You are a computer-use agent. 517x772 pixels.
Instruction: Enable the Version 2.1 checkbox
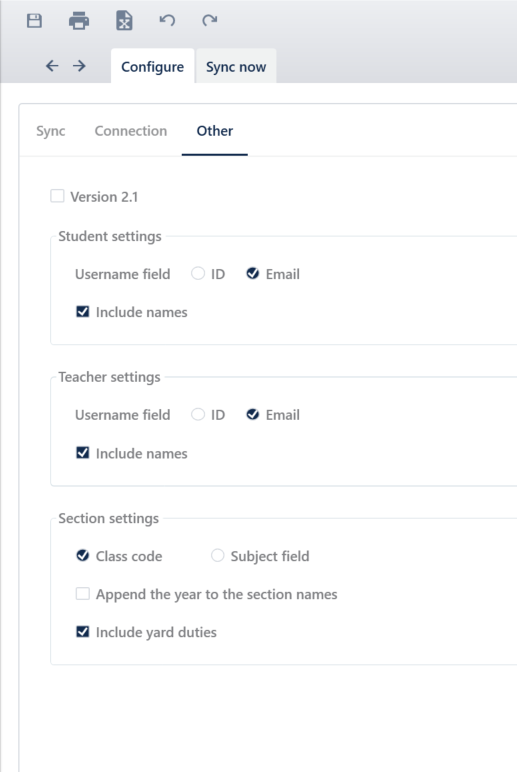[57, 196]
